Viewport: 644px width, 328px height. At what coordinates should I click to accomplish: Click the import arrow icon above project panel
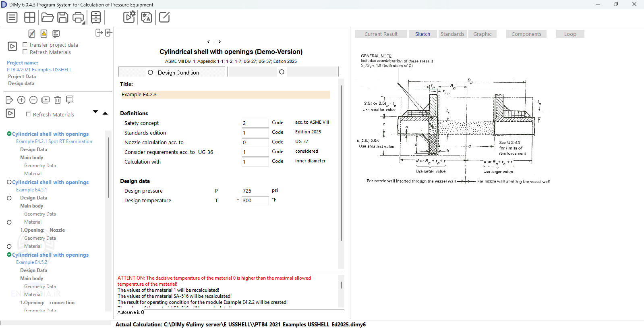pyautogui.click(x=108, y=33)
